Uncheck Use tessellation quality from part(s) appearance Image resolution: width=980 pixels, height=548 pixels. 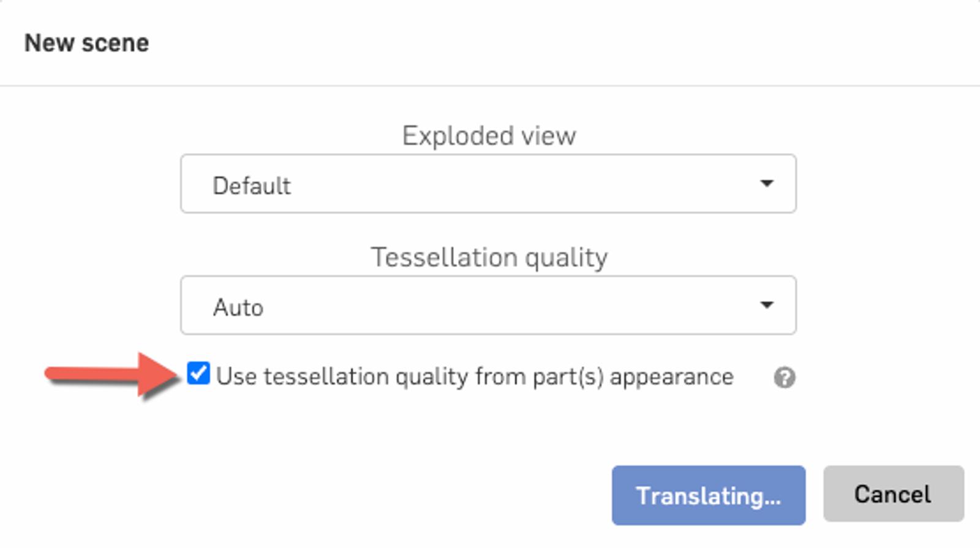[x=198, y=373]
